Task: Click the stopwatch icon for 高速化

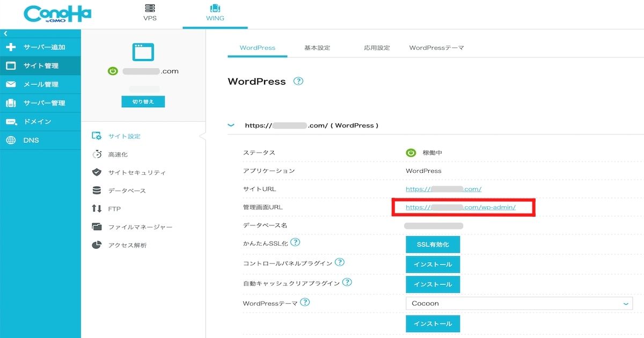Action: [97, 155]
